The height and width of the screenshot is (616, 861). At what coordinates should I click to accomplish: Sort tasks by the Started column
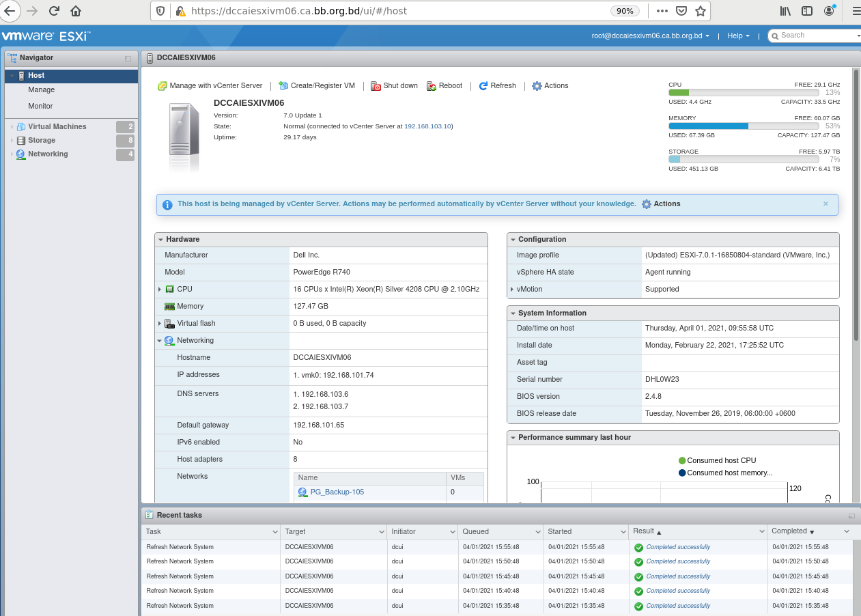(560, 532)
